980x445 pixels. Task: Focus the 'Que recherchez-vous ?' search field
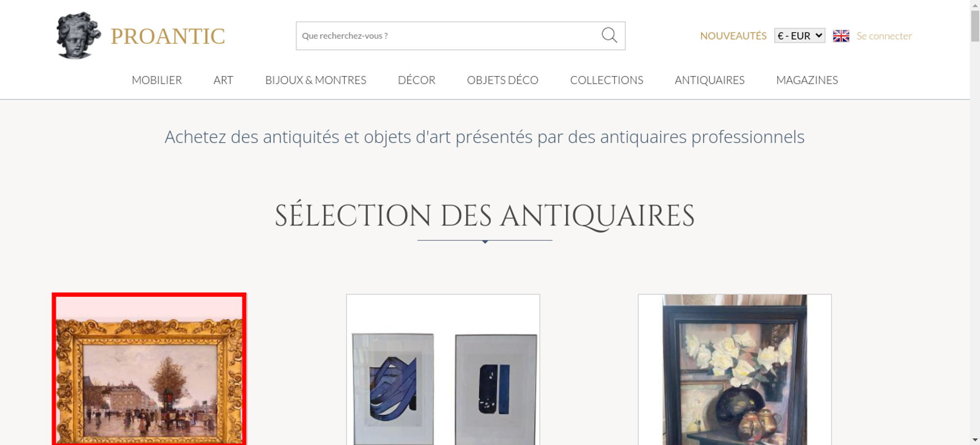(x=448, y=36)
